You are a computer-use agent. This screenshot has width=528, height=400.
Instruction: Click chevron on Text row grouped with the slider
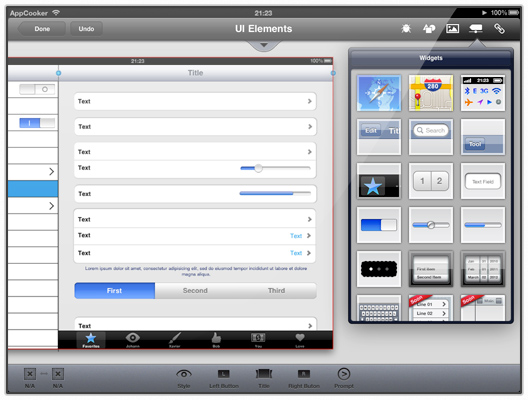(309, 152)
